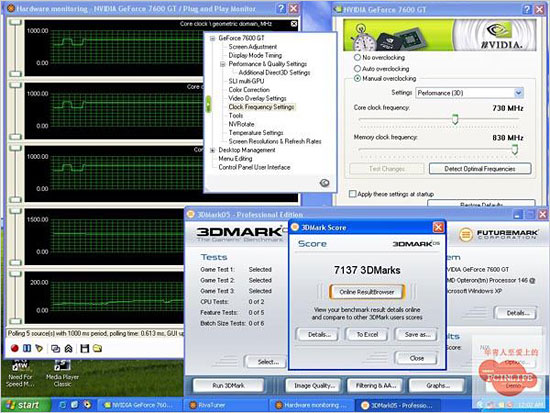Select Manual overclocking option
This screenshot has height=413, width=550.
tap(357, 78)
